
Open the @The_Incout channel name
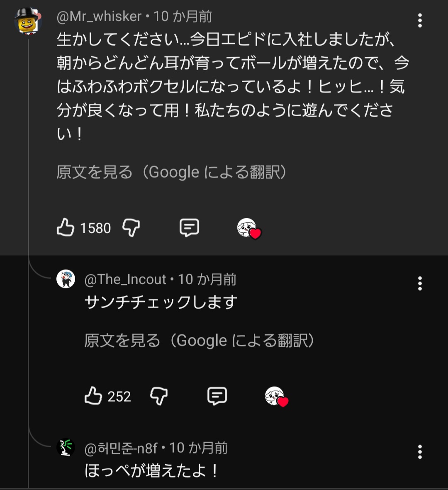125,280
